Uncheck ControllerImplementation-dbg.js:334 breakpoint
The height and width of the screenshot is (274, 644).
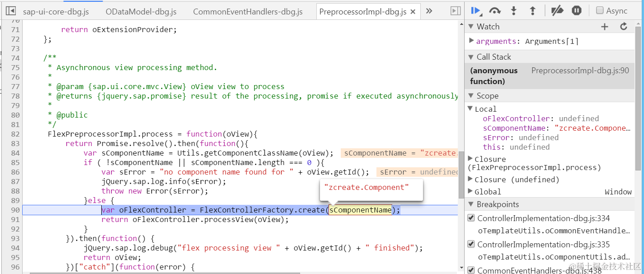[x=471, y=218]
